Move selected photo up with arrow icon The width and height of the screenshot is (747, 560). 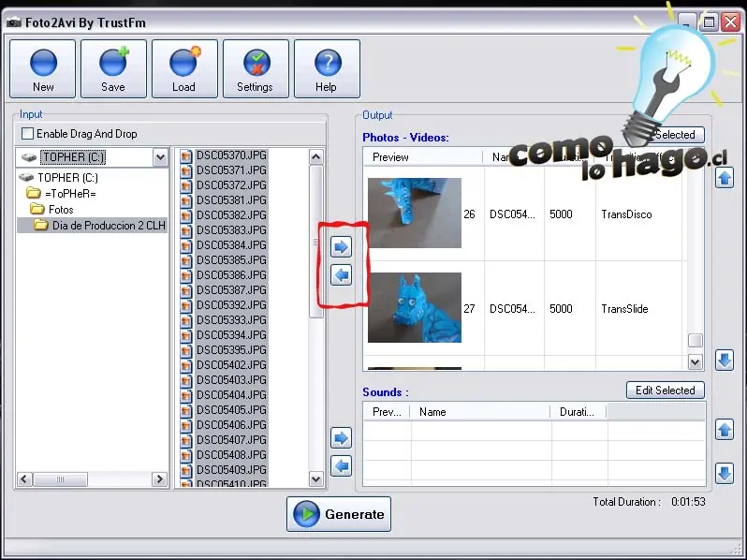point(725,178)
